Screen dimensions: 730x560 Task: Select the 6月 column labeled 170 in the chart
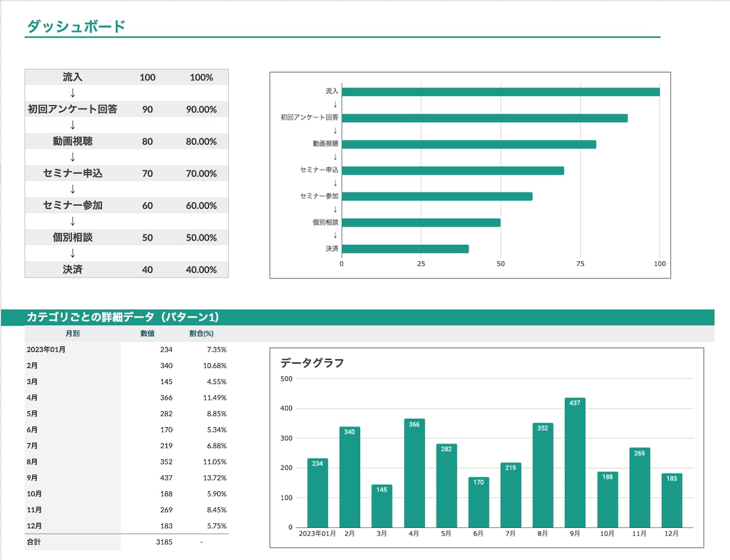[x=478, y=502]
